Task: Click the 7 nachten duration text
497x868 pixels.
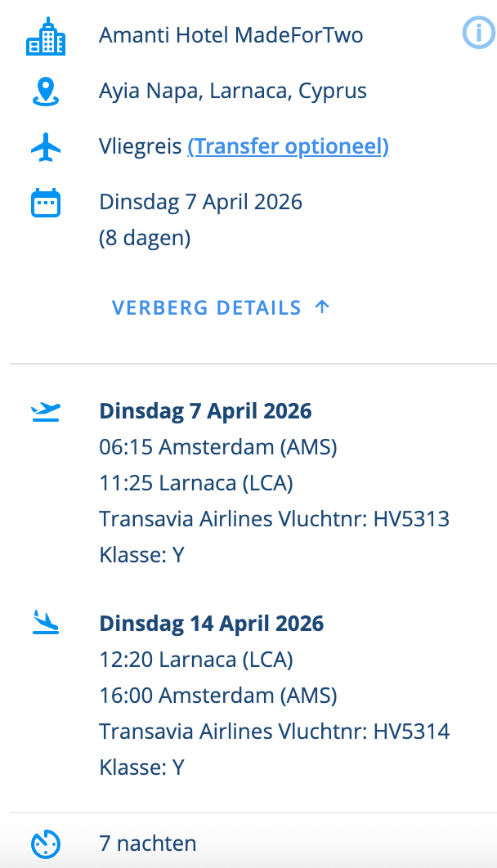Action: [x=147, y=843]
